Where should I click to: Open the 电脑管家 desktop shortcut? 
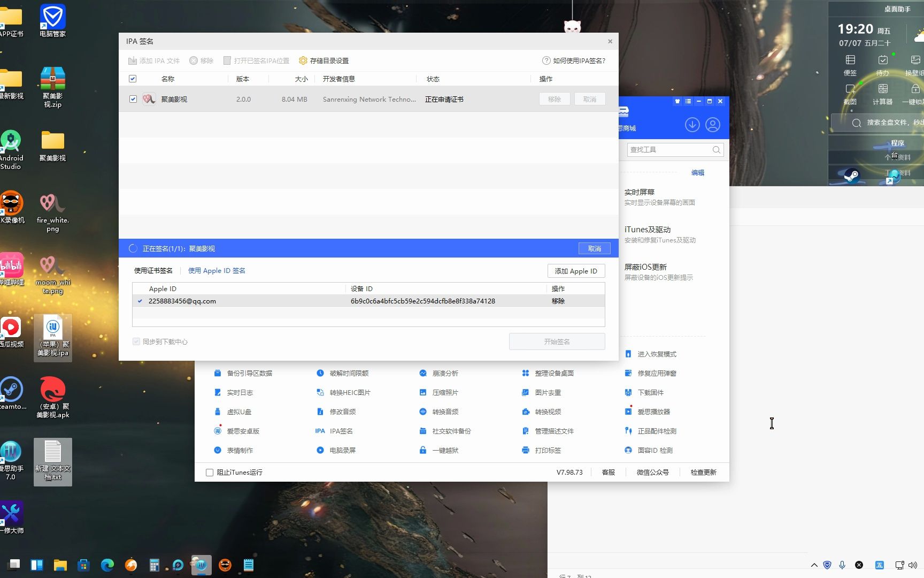coord(53,21)
